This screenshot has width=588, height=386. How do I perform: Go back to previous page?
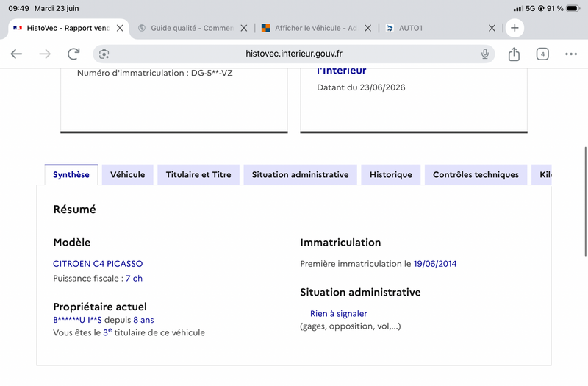(x=16, y=54)
